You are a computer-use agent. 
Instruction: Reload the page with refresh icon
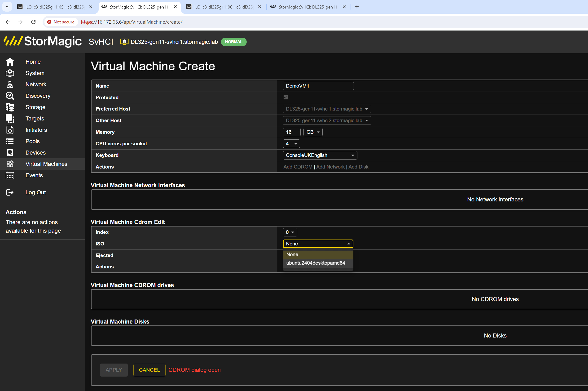coord(33,22)
